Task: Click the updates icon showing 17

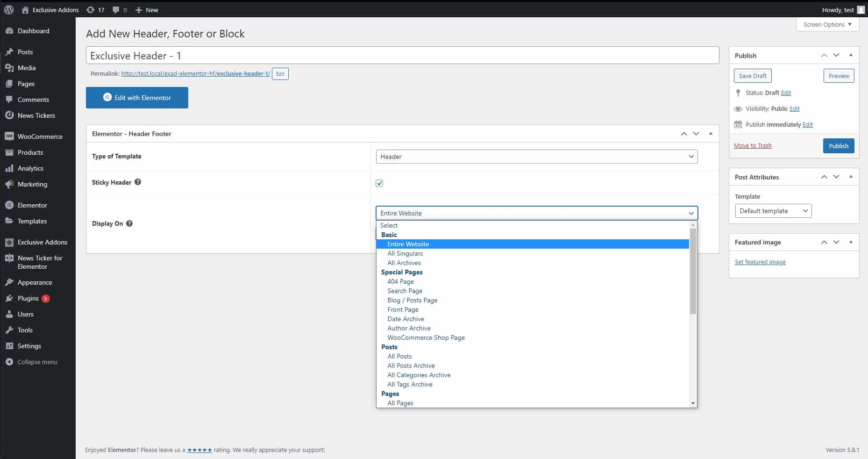Action: [90, 10]
